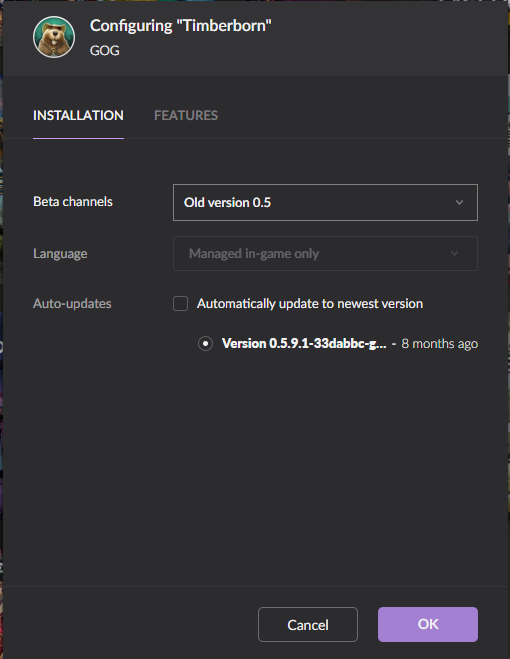Cancel the configuration dialog
Screen dimensions: 510x659
[308, 625]
